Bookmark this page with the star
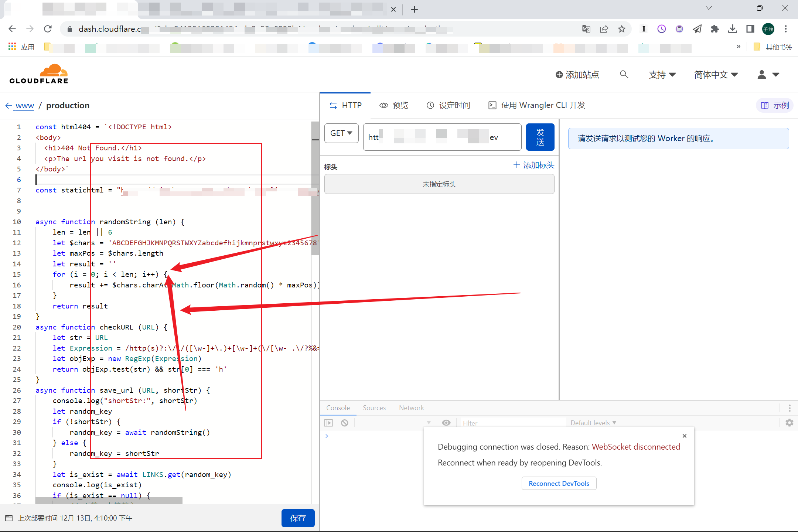 [x=622, y=29]
